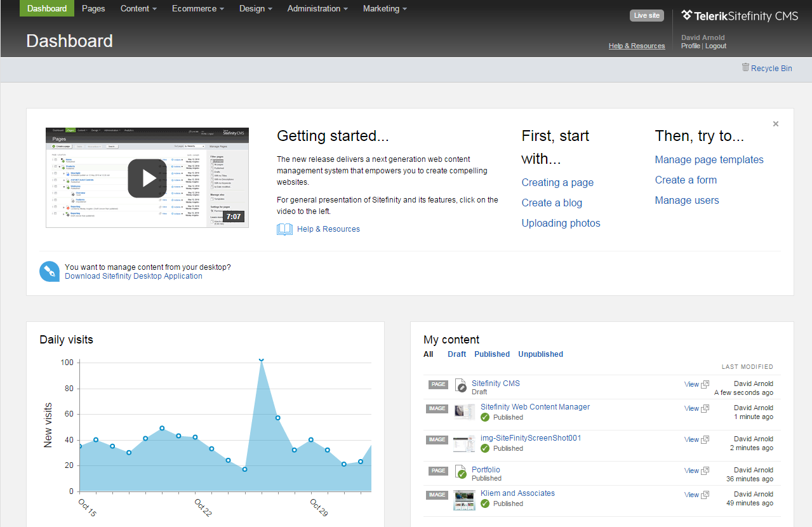
Task: Click the Telerik Sitefinity CMS logo
Action: [x=740, y=16]
